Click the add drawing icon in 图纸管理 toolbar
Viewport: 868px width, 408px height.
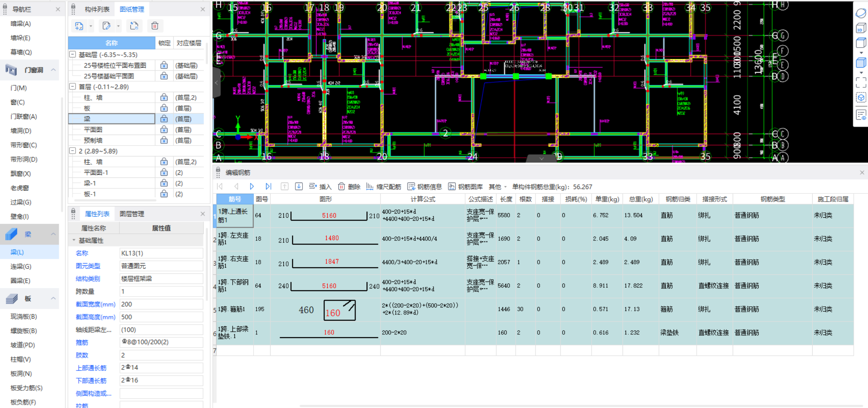[x=79, y=26]
